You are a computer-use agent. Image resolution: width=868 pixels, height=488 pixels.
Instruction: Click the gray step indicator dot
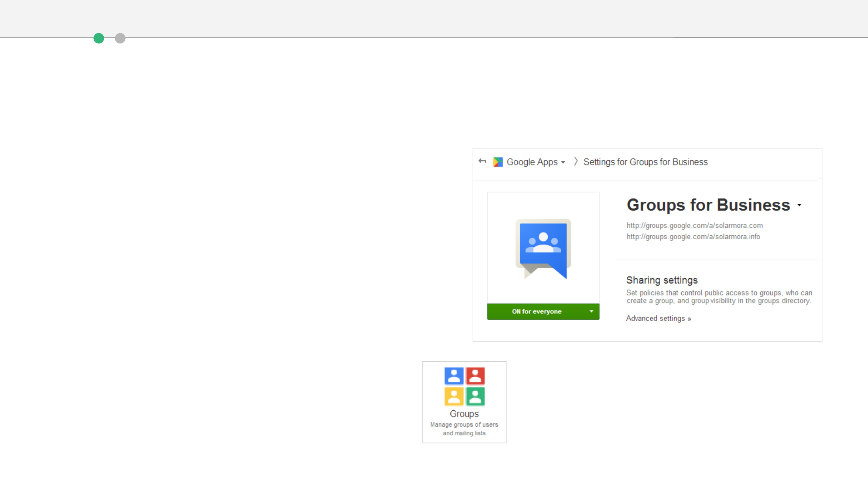[120, 38]
